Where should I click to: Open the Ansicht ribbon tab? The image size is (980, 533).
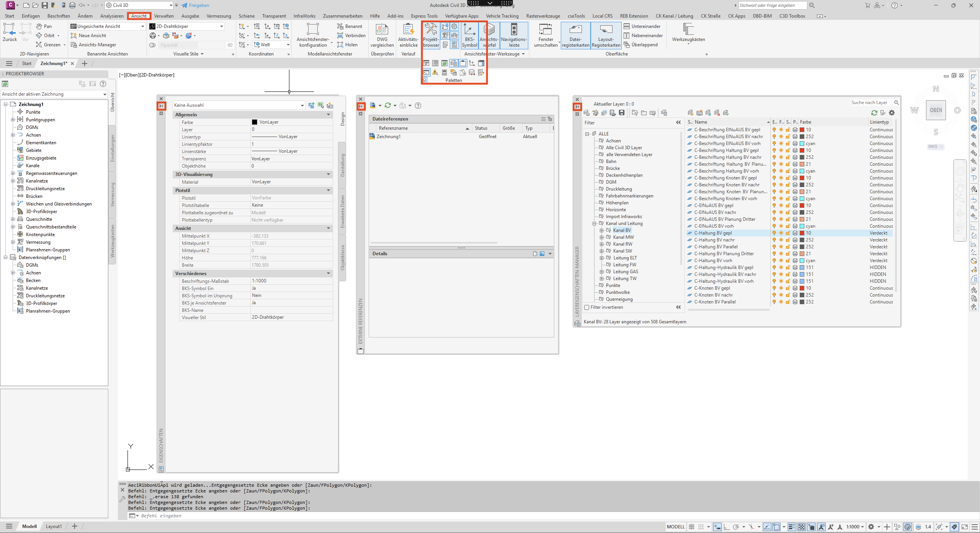(x=139, y=16)
